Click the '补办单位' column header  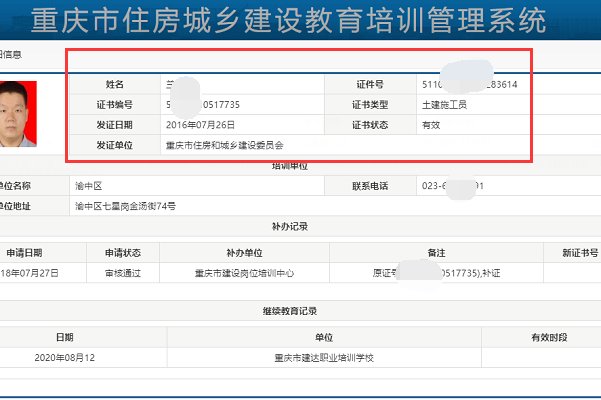click(x=245, y=253)
